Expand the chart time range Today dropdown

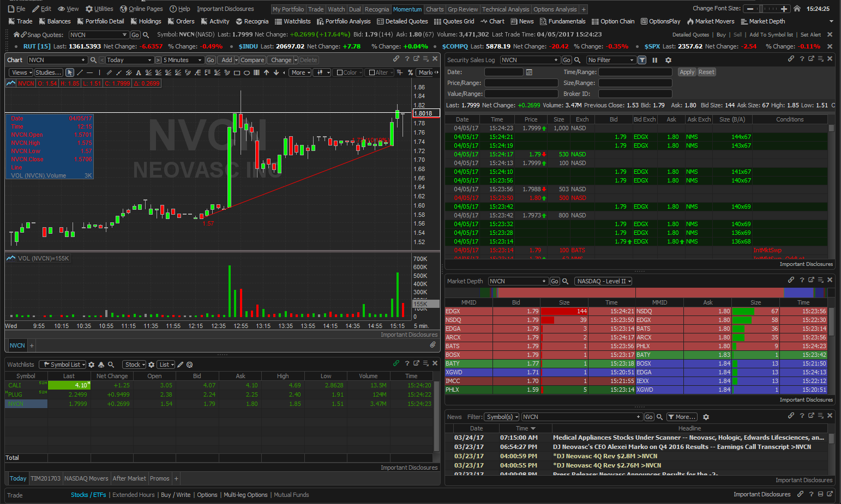[x=129, y=60]
